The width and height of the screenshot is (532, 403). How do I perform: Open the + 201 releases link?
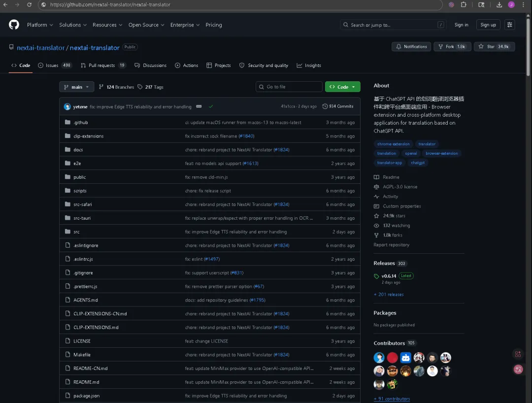[389, 295]
